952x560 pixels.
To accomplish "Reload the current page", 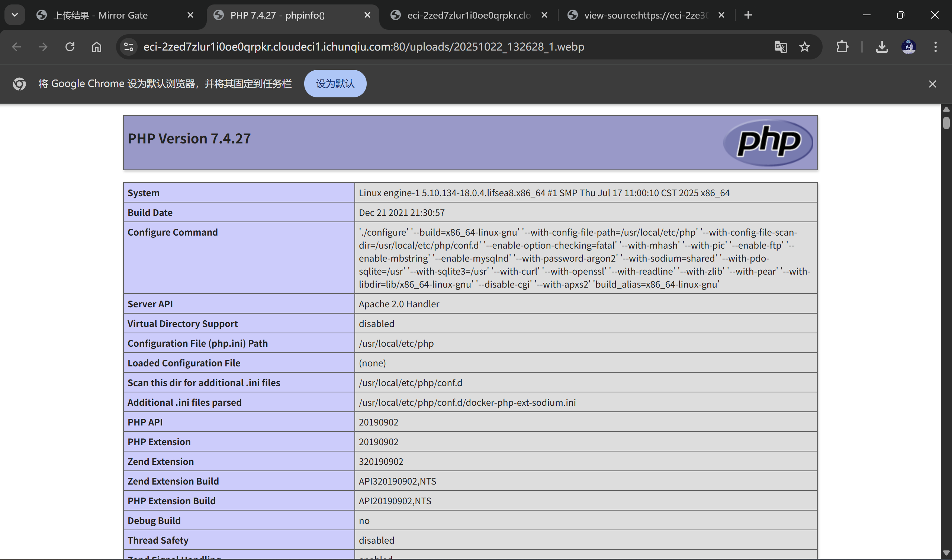I will pyautogui.click(x=70, y=47).
